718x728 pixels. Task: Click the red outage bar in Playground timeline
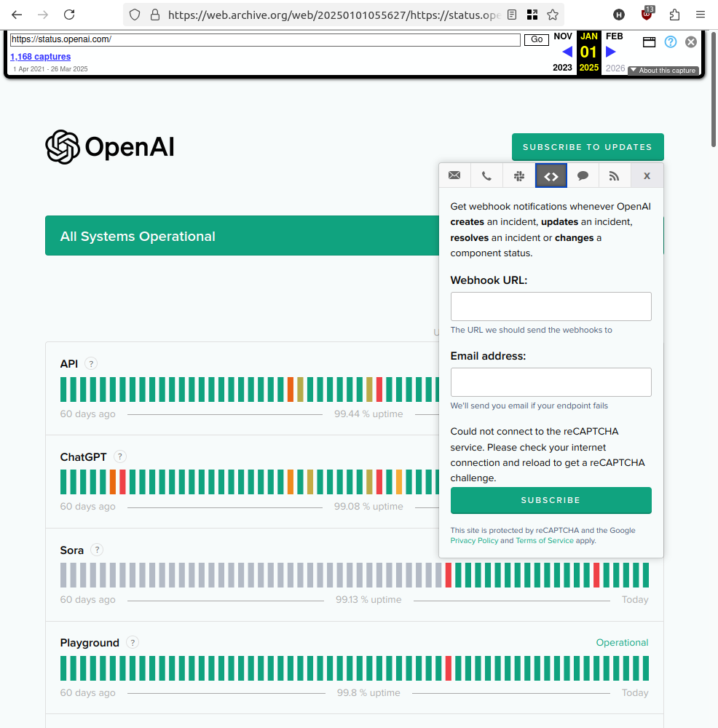tap(448, 668)
